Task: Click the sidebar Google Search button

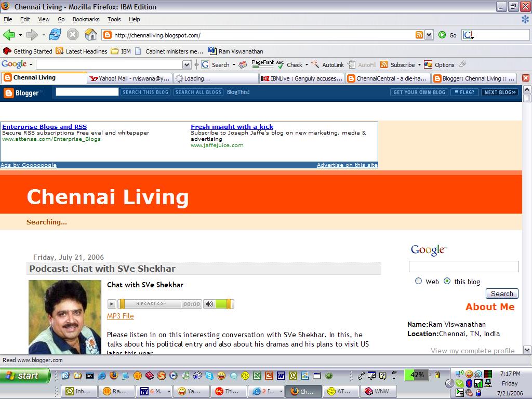Action: [x=502, y=294]
